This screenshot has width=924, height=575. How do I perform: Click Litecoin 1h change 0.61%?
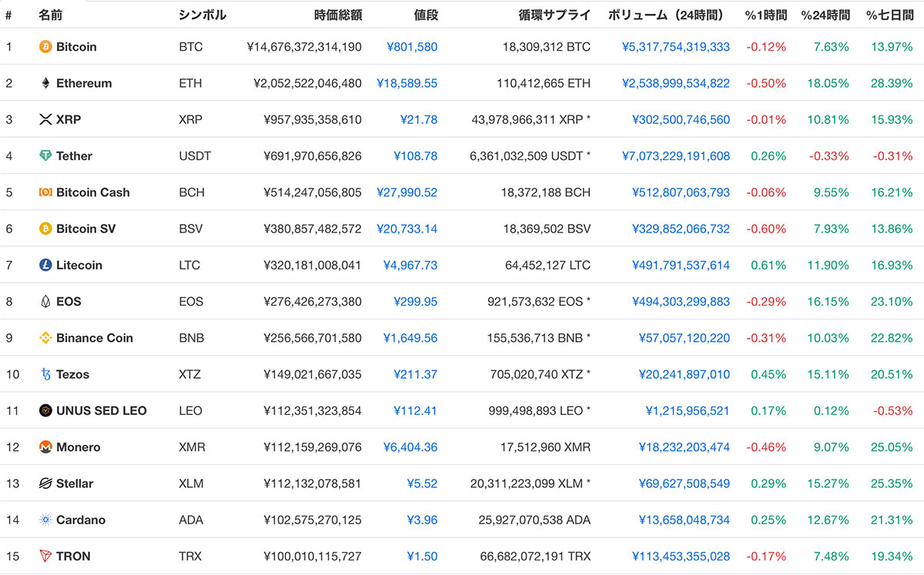[x=768, y=265]
